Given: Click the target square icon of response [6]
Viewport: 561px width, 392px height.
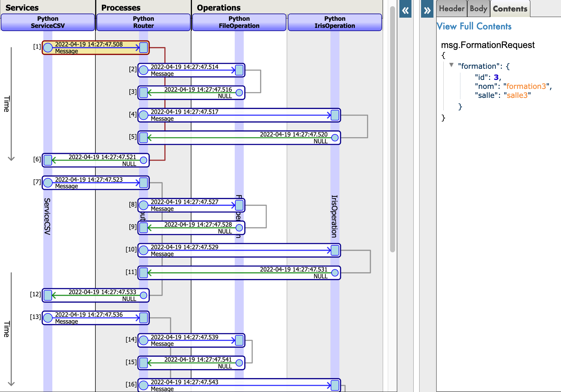Looking at the screenshot, I should coord(48,160).
